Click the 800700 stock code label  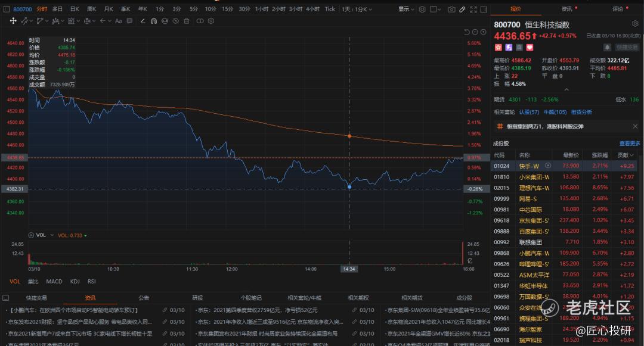click(x=23, y=9)
